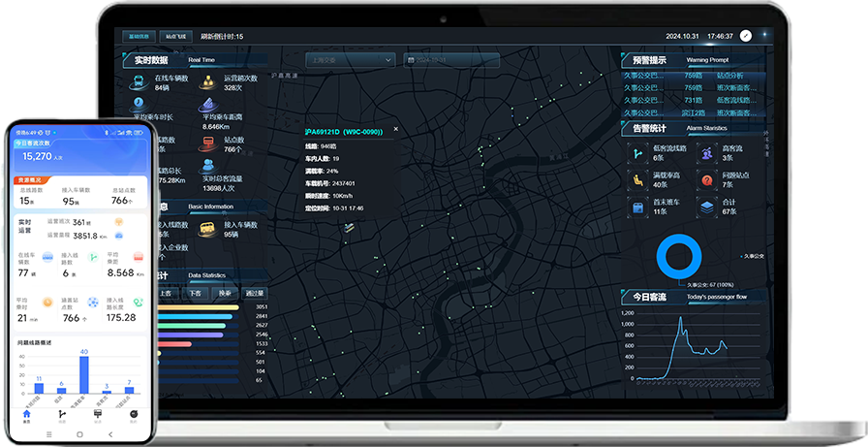Click the stops count icon (766个)
Screen dimensions: 868x447
208,144
